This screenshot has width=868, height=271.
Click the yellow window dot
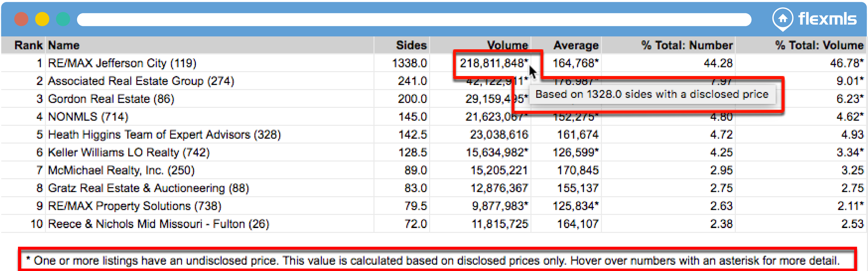pos(42,19)
